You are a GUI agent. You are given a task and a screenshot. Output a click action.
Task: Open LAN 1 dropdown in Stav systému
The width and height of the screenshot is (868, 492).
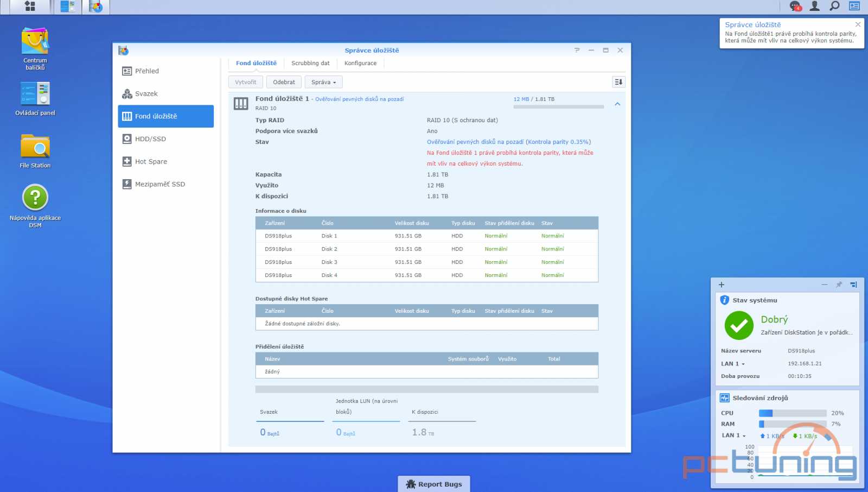click(x=733, y=364)
